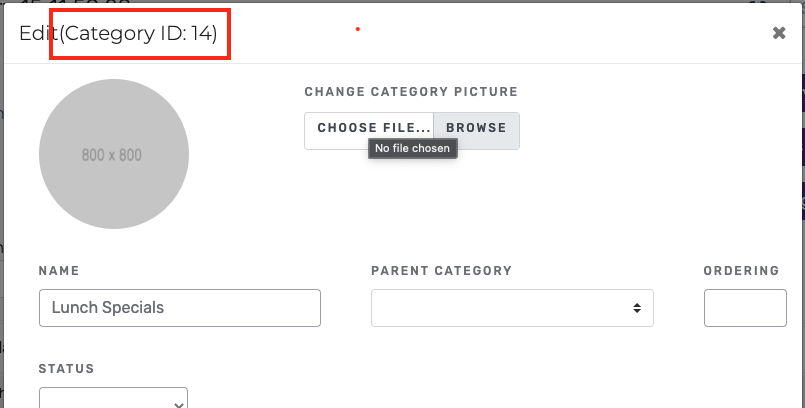Click the Browse button
This screenshot has width=805, height=408.
(x=476, y=128)
